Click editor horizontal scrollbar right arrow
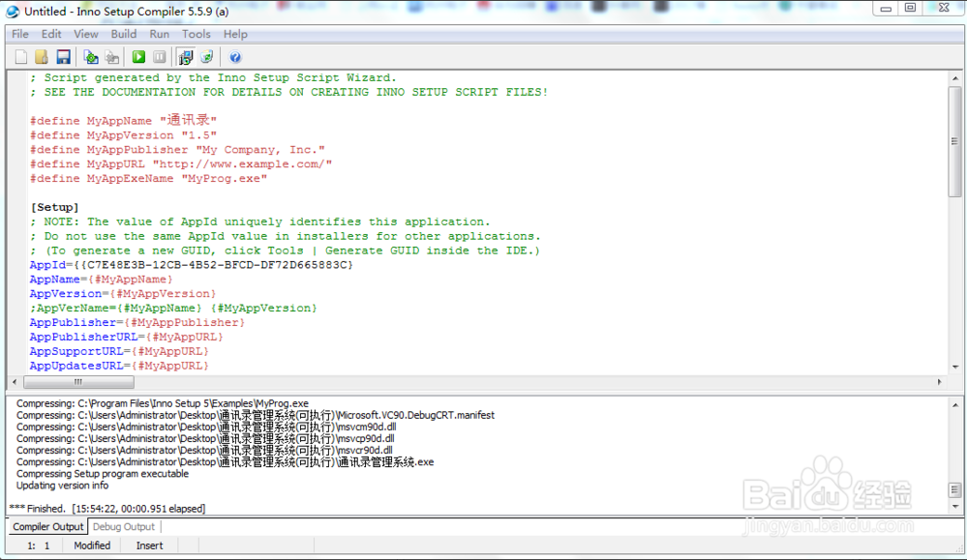Viewport: 967px width, 560px height. pyautogui.click(x=939, y=382)
